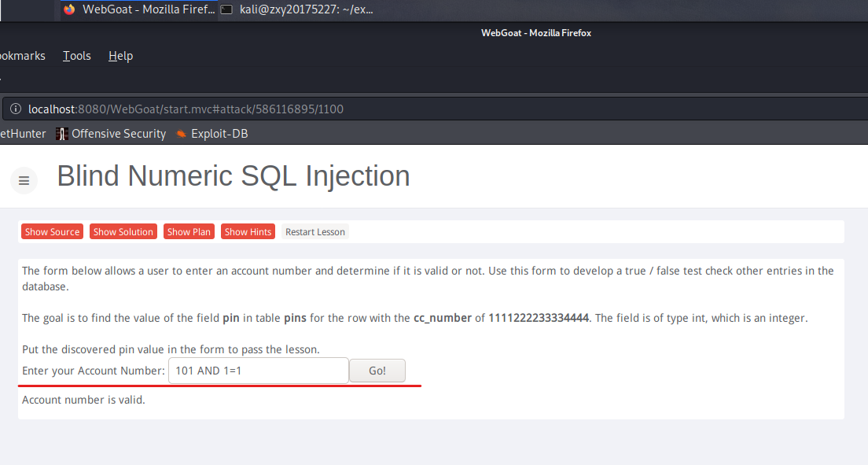Click the 'Blind Numeric SQL Injection' heading

coord(233,176)
